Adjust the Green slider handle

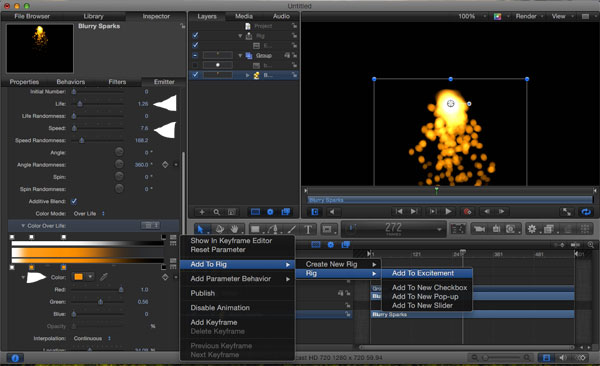click(100, 302)
